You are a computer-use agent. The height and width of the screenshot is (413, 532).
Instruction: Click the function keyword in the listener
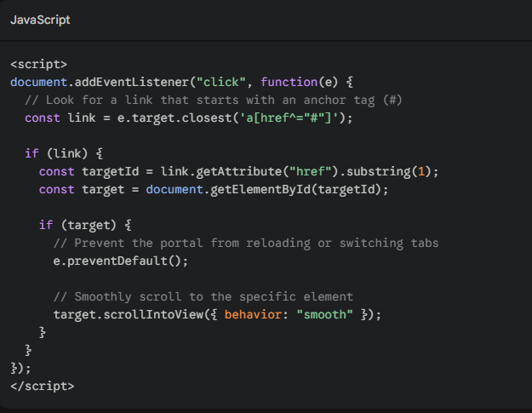coord(288,82)
